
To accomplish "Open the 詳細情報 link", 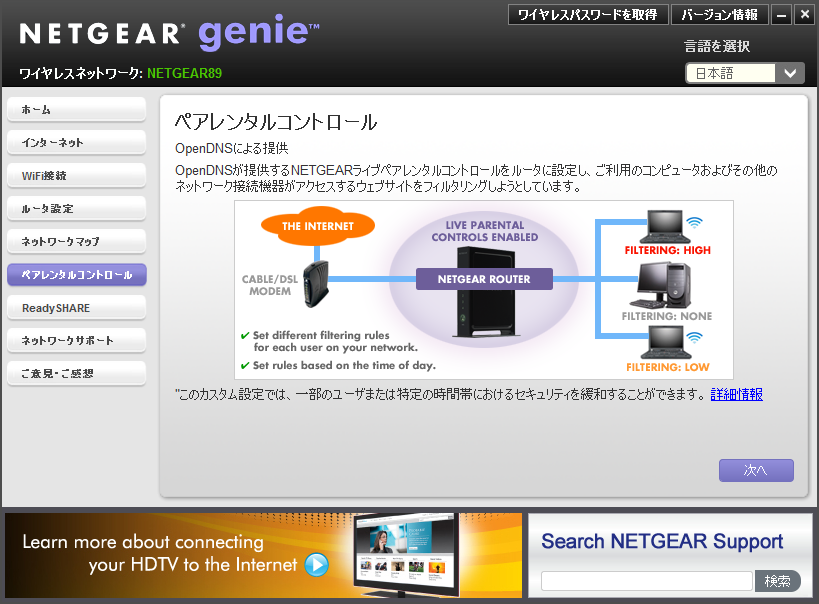I will (736, 394).
